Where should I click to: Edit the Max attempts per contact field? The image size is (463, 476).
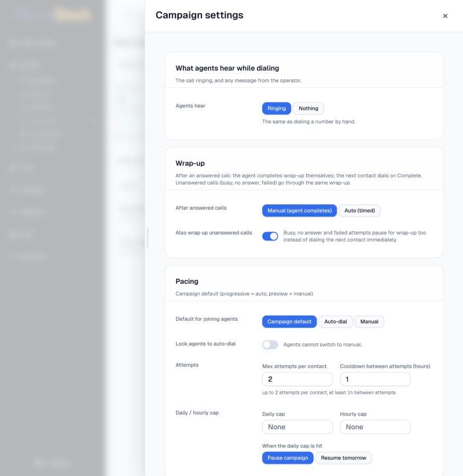[x=297, y=379]
